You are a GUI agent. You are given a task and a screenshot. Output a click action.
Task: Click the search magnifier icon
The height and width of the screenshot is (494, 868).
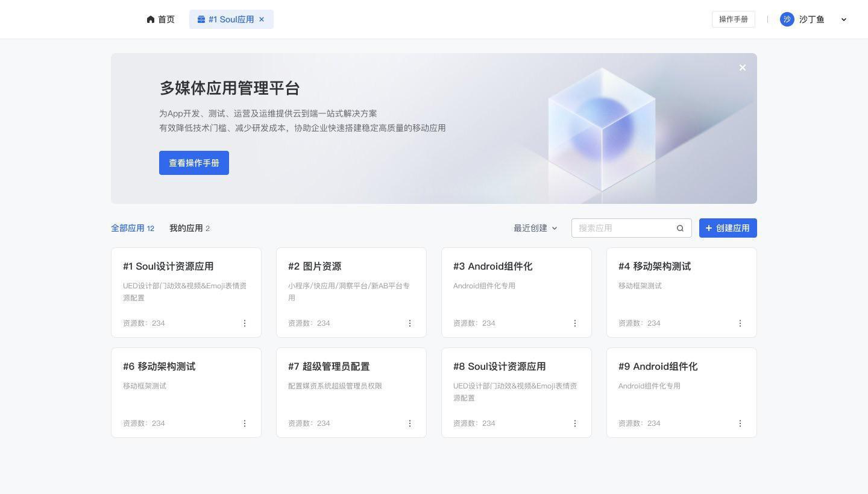(680, 228)
